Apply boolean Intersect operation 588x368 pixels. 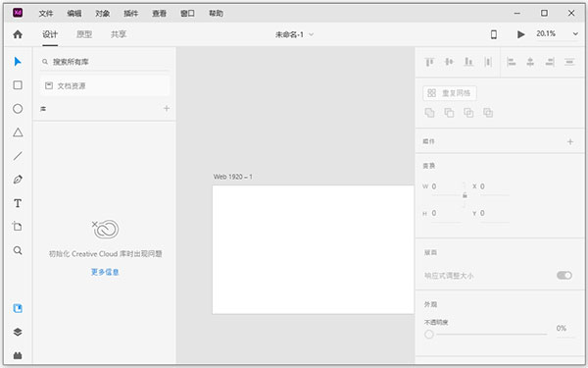tap(468, 112)
